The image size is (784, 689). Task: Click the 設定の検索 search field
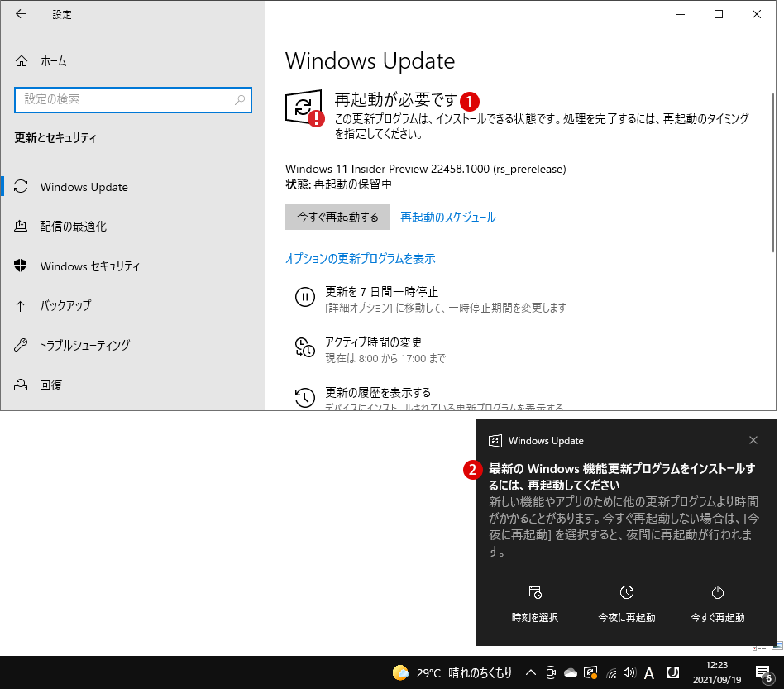click(x=133, y=99)
